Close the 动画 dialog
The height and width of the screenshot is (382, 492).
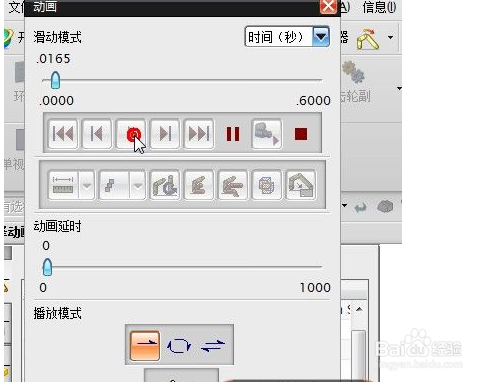328,6
